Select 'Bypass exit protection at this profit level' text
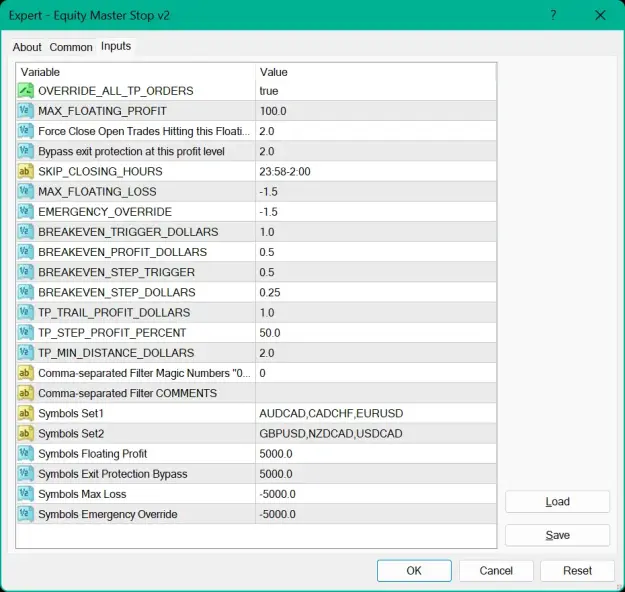This screenshot has height=592, width=625. [x=131, y=151]
